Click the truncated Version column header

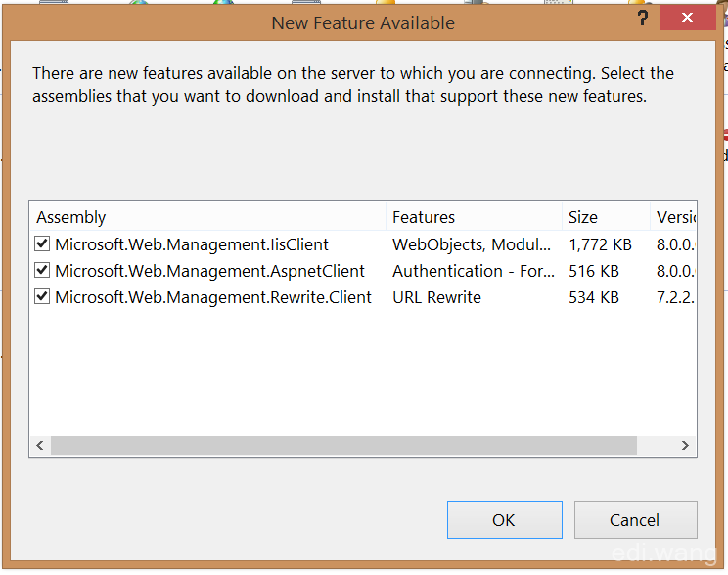pyautogui.click(x=673, y=217)
